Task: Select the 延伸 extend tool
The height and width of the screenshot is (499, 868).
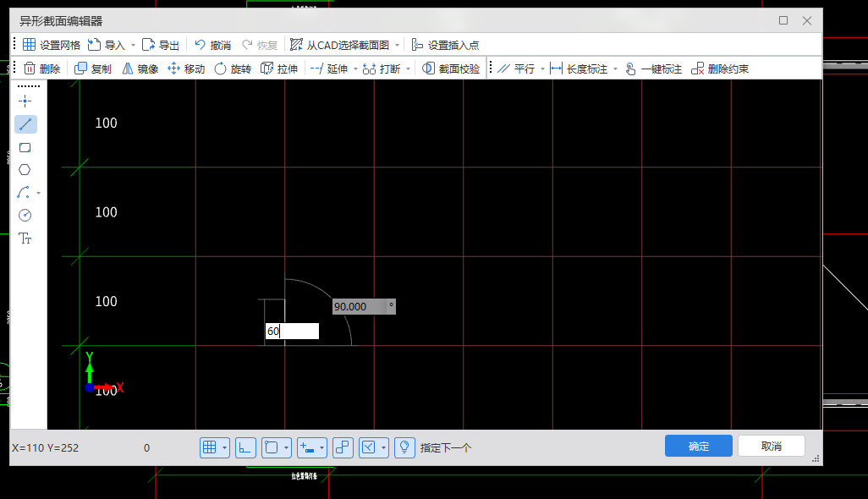Action: click(x=329, y=69)
